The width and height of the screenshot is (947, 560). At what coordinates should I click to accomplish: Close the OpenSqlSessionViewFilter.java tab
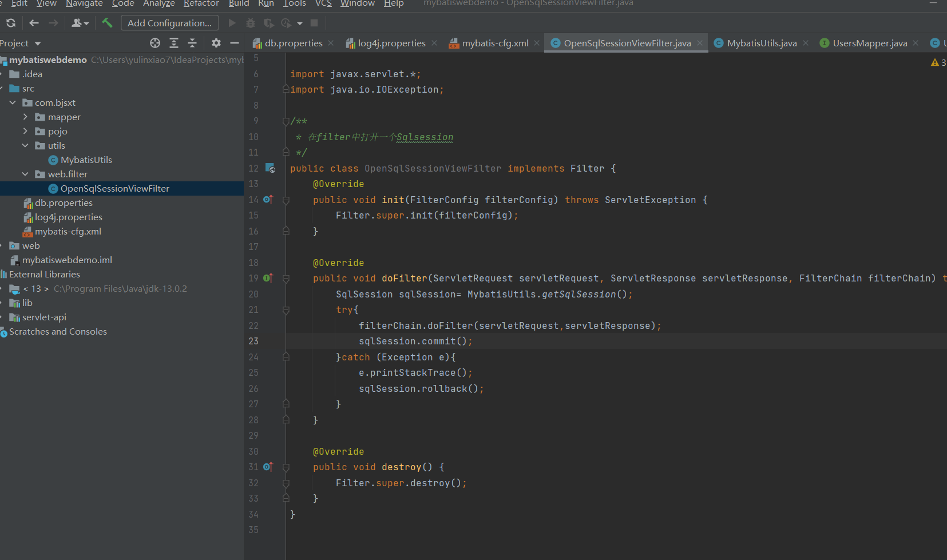pyautogui.click(x=699, y=43)
